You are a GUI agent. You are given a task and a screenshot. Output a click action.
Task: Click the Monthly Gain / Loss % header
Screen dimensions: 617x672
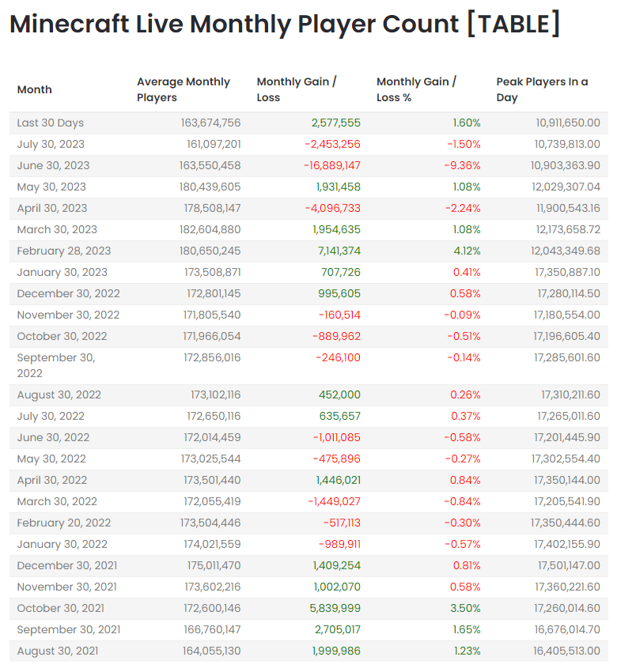click(x=416, y=89)
